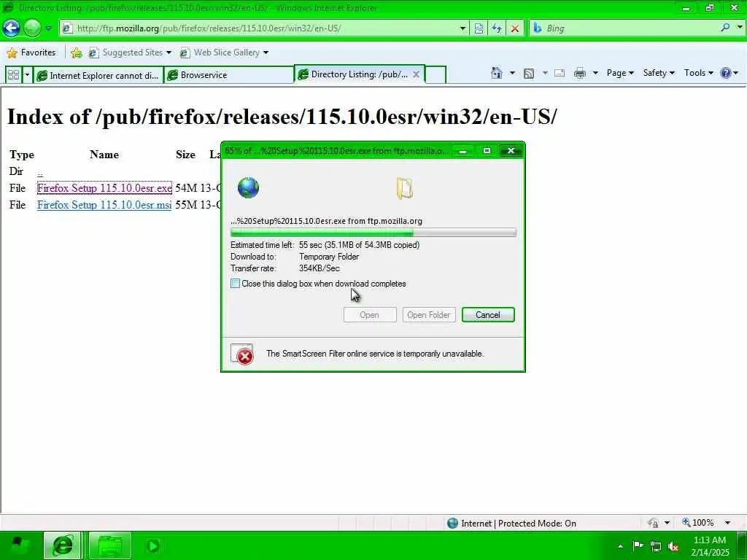Open the search provider dropdown arrow
Screen dimensions: 747x560
coord(740,28)
